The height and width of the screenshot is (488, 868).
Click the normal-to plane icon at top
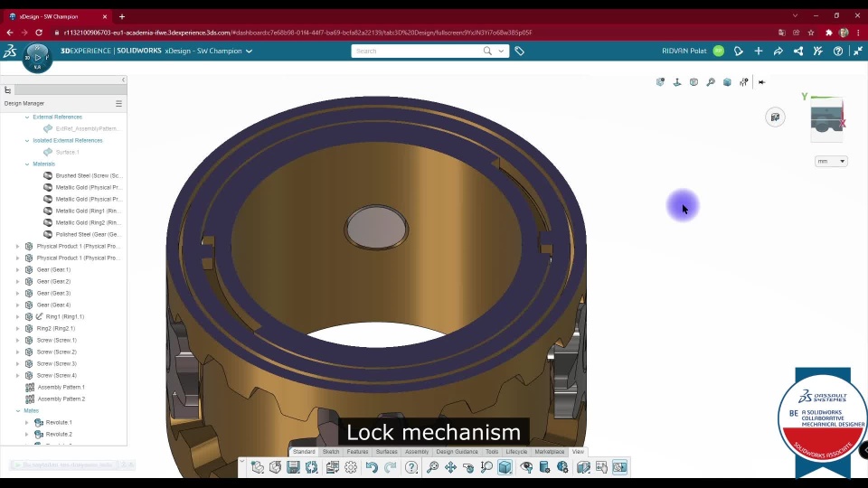click(677, 82)
